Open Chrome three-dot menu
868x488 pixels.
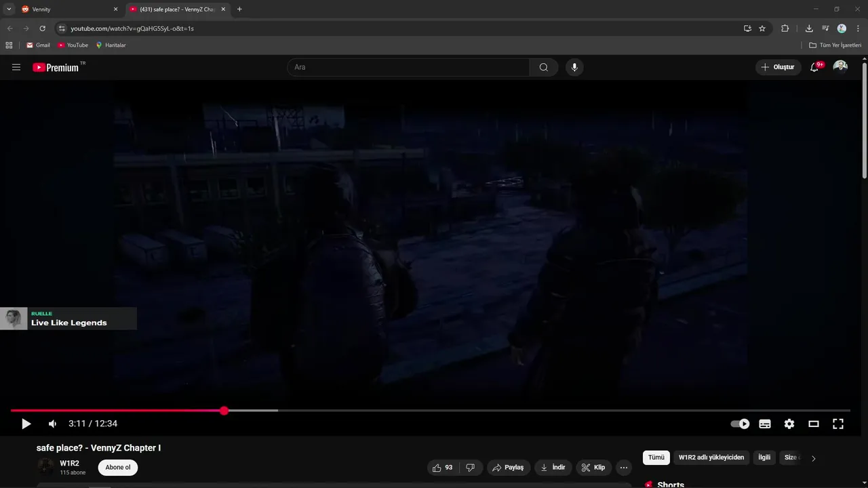(859, 28)
